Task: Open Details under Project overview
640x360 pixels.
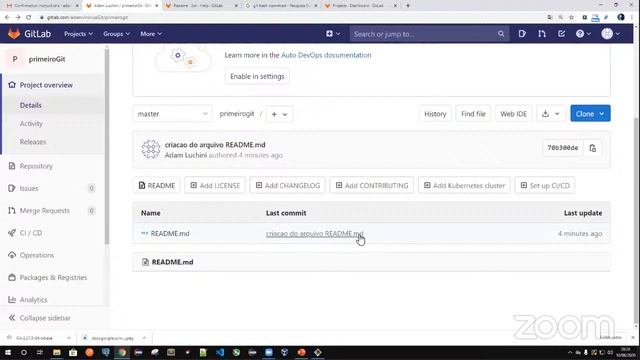Action: click(31, 105)
